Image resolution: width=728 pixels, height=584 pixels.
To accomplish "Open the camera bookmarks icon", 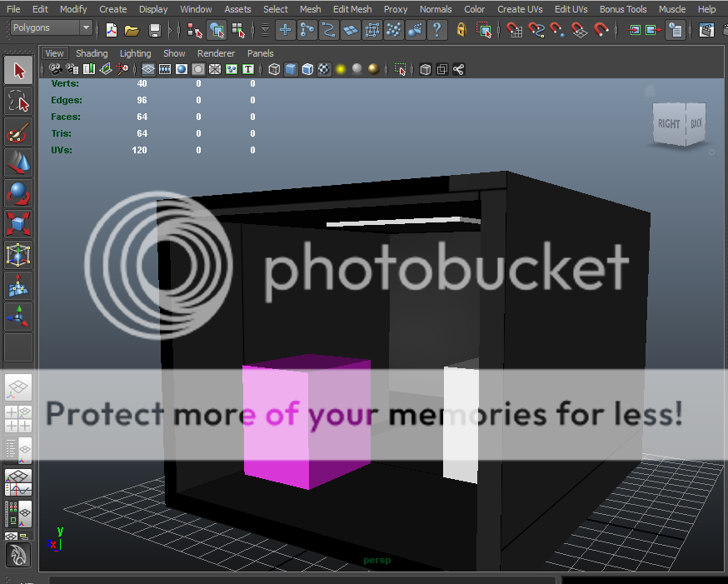I will pyautogui.click(x=89, y=70).
